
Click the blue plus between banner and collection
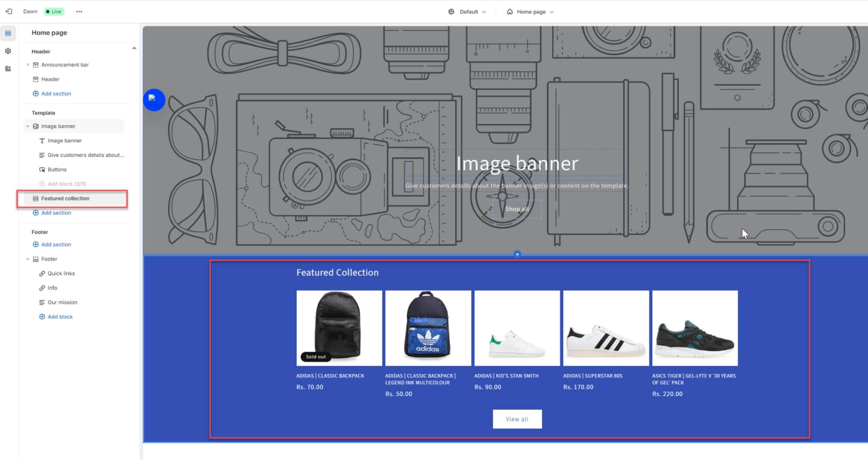coord(517,254)
